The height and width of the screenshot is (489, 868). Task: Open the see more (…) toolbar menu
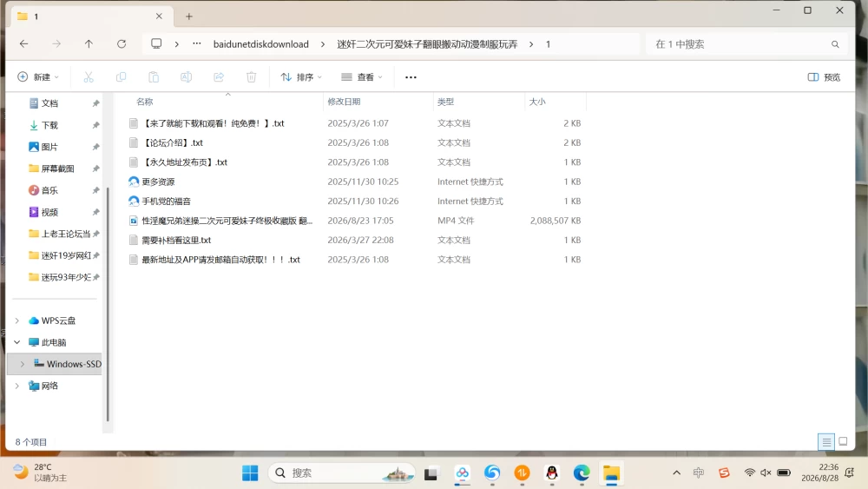(411, 77)
